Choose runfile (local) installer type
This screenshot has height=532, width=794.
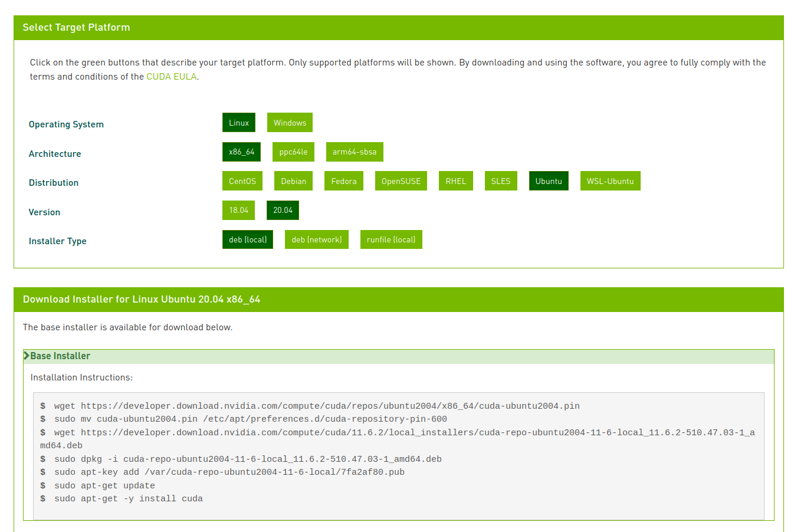pos(391,239)
